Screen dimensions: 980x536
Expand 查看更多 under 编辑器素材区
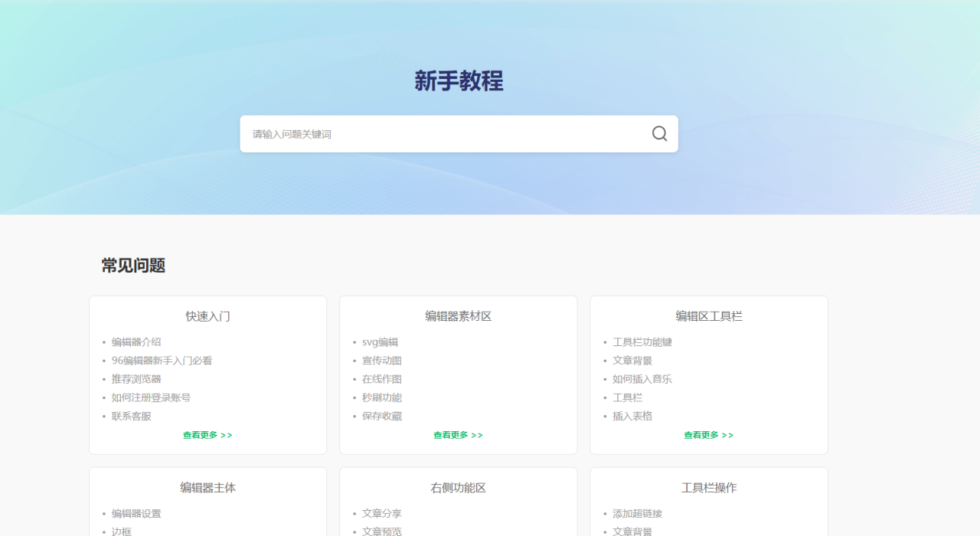pyautogui.click(x=458, y=435)
